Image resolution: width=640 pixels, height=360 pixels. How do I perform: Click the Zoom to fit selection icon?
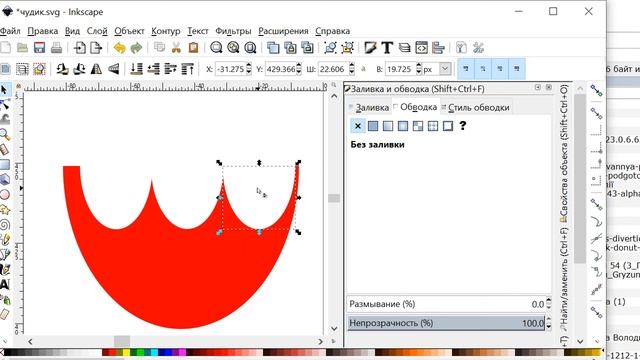[x=216, y=48]
